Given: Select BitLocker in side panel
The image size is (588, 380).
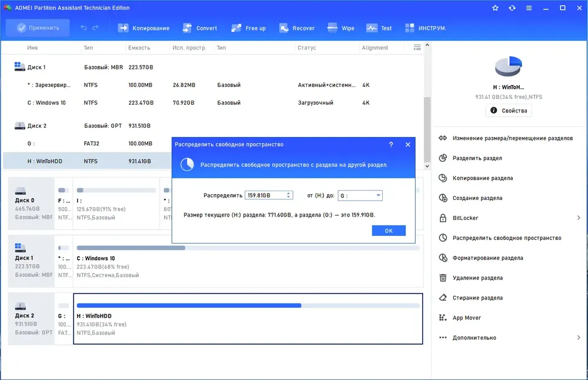Looking at the screenshot, I should tap(465, 218).
